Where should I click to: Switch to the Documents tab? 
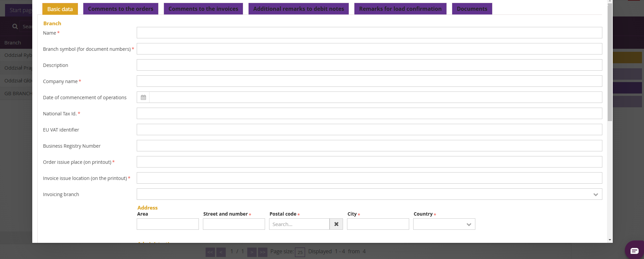472,9
